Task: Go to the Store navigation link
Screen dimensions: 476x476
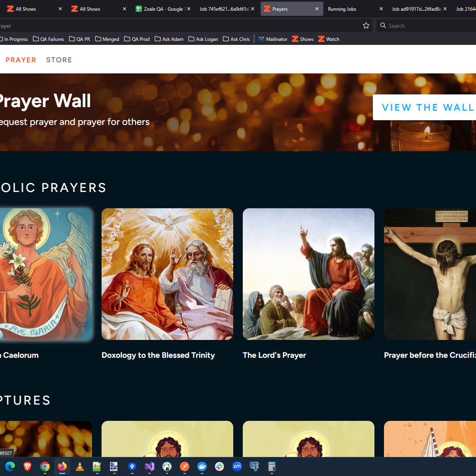Action: [59, 60]
